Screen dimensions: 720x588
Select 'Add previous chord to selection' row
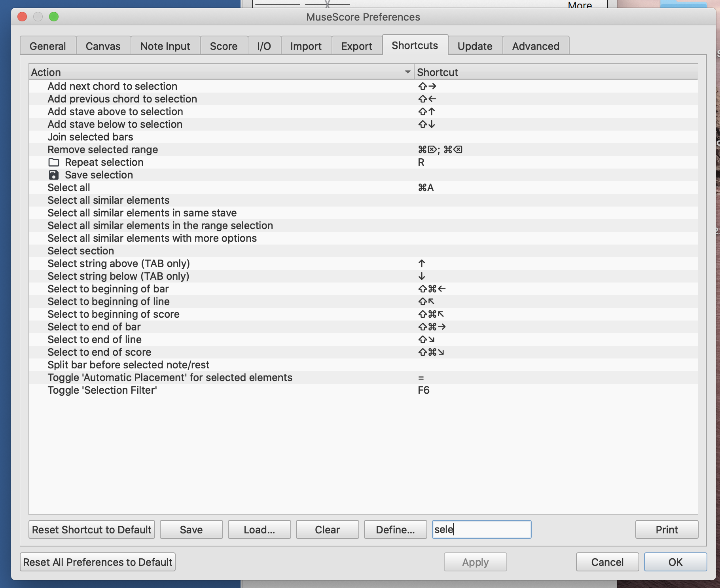point(363,99)
